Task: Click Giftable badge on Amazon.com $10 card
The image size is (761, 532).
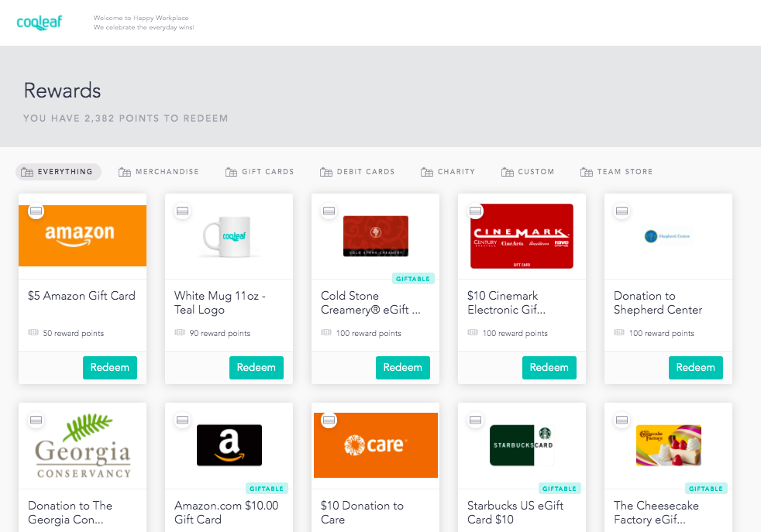Action: pyautogui.click(x=267, y=489)
